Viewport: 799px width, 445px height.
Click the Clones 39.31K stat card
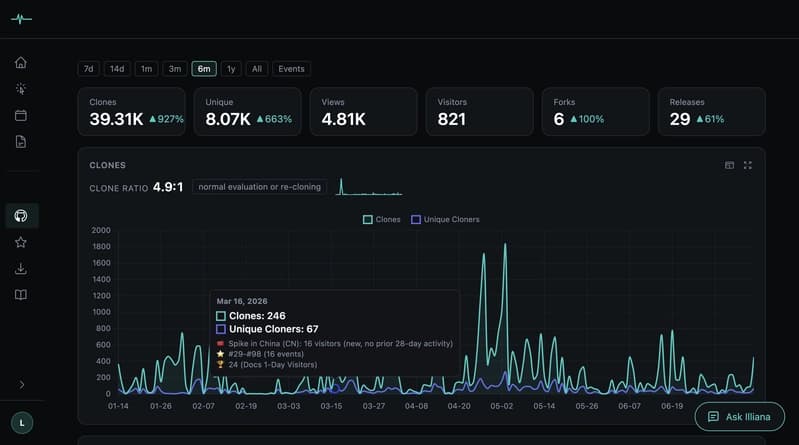(131, 112)
